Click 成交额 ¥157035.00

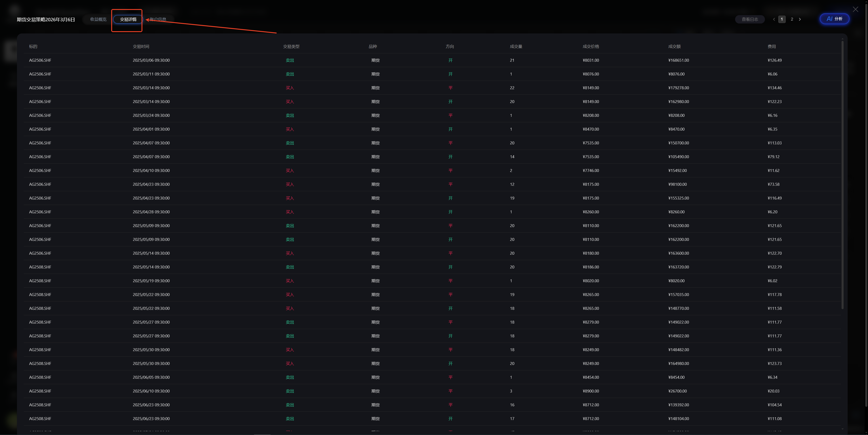pyautogui.click(x=679, y=294)
